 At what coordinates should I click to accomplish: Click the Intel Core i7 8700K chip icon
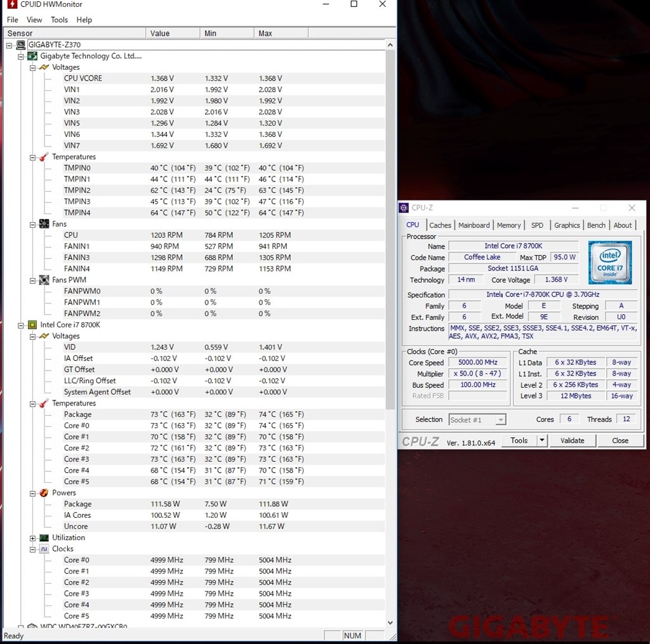pos(32,325)
